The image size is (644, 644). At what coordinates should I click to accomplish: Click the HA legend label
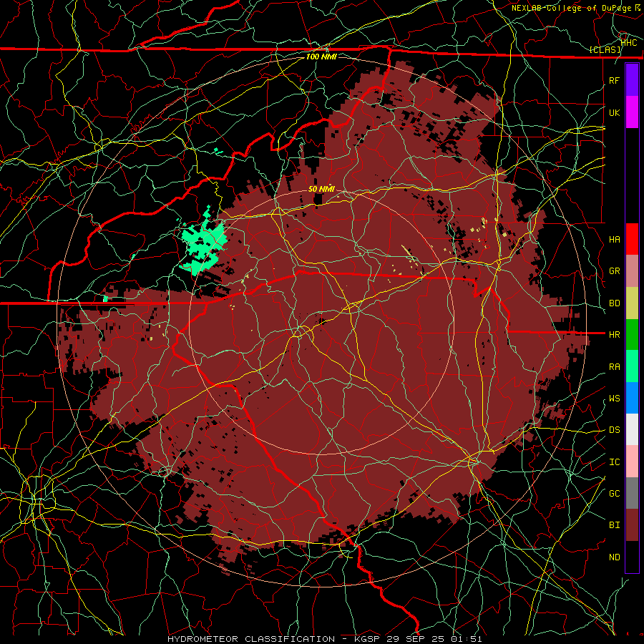pos(614,239)
